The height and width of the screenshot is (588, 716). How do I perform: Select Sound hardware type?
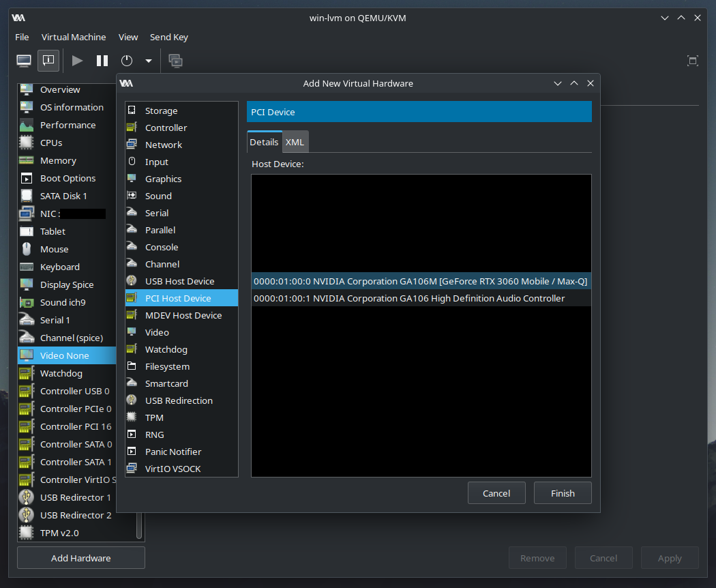coord(182,196)
